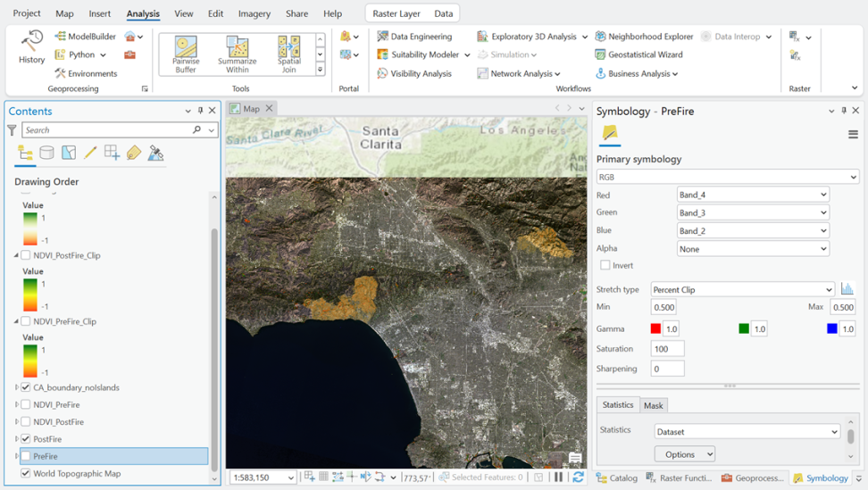Image resolution: width=868 pixels, height=490 pixels.
Task: Click the red toolbox icon in Geoprocessing group
Action: tap(129, 54)
